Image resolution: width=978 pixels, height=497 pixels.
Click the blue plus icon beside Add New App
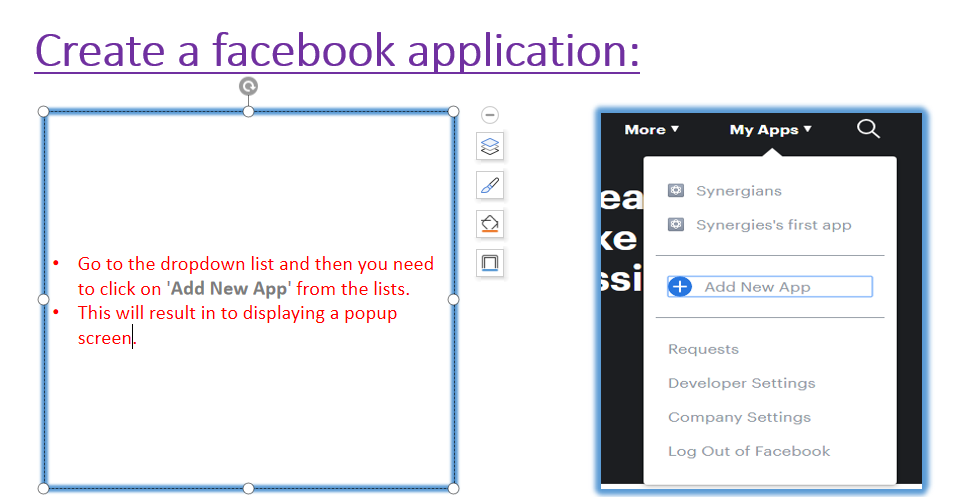[680, 287]
